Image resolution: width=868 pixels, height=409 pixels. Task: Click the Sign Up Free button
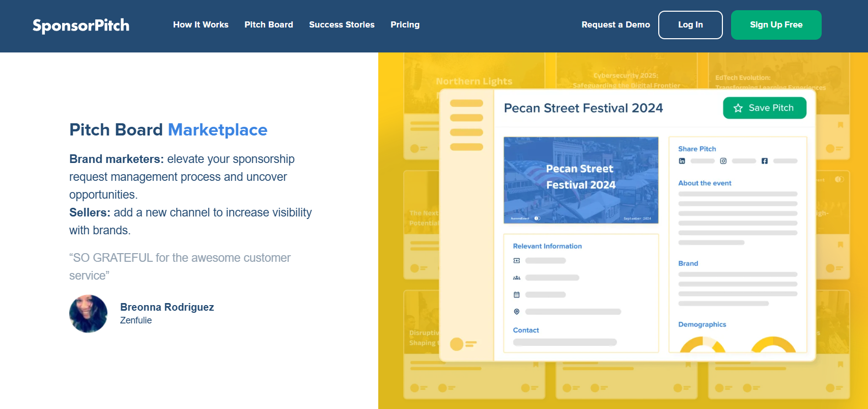click(776, 25)
